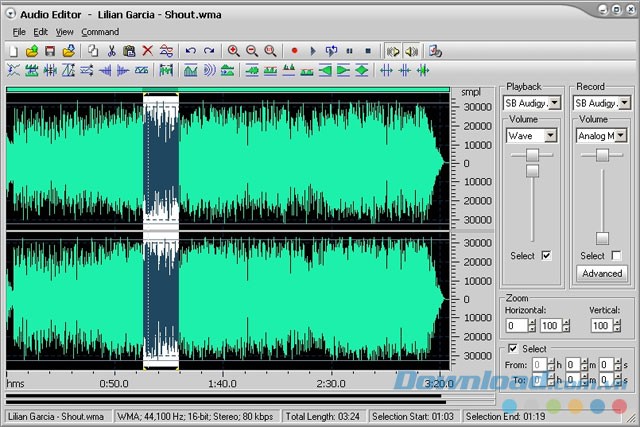The image size is (640, 427).
Task: Click the Cut scissors icon
Action: [111, 50]
